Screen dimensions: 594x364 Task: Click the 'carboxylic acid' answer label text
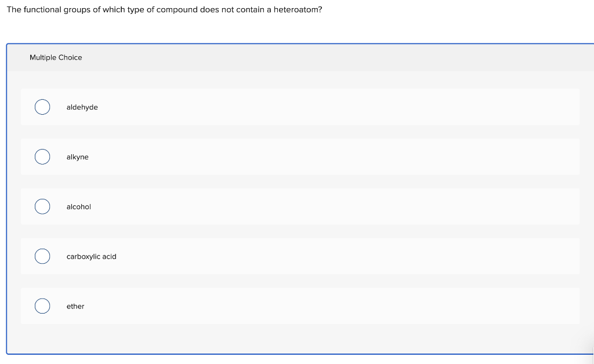91,257
